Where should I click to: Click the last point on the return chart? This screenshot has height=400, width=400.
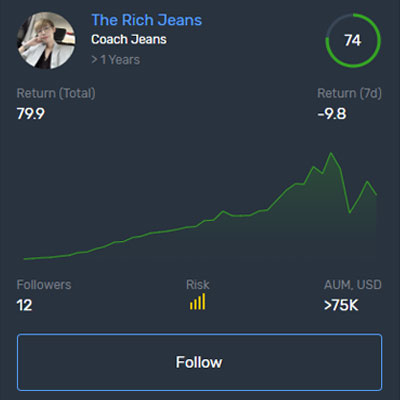[376, 195]
